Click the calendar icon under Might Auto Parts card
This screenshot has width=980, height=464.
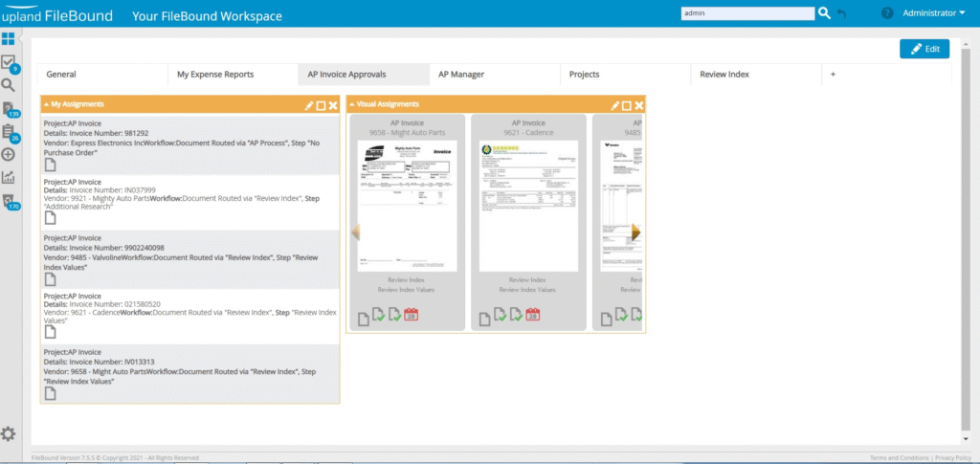(x=412, y=315)
